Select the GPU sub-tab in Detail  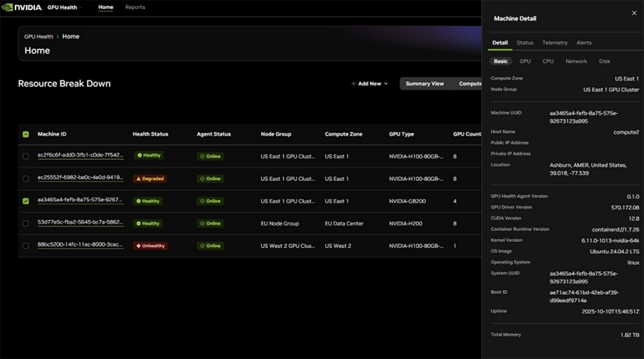tap(525, 61)
